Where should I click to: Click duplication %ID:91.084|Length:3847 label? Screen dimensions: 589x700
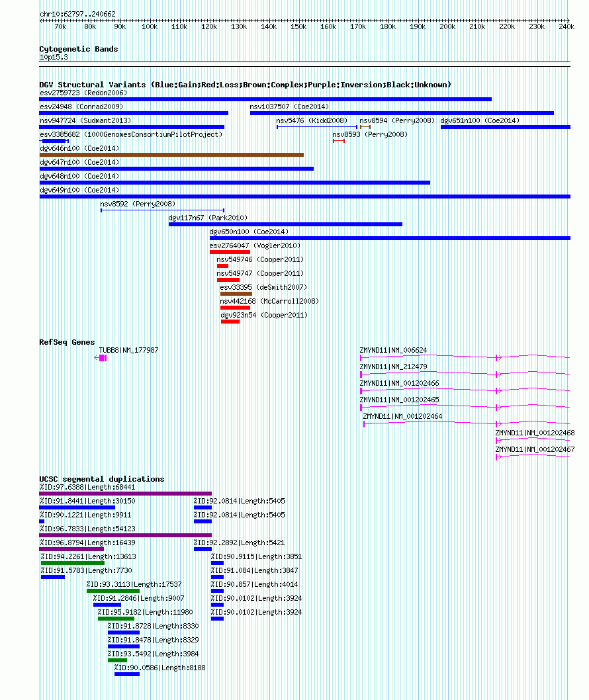tap(255, 570)
